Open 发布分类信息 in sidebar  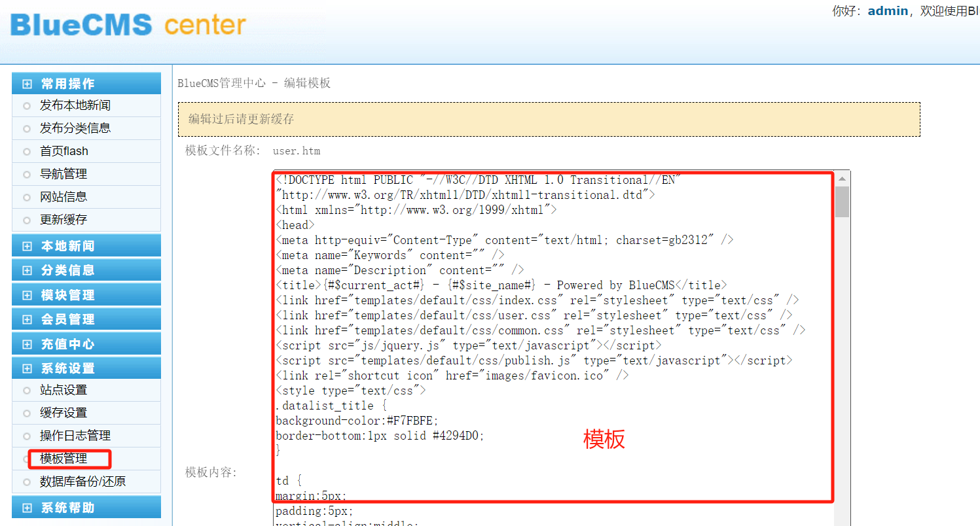pyautogui.click(x=75, y=128)
